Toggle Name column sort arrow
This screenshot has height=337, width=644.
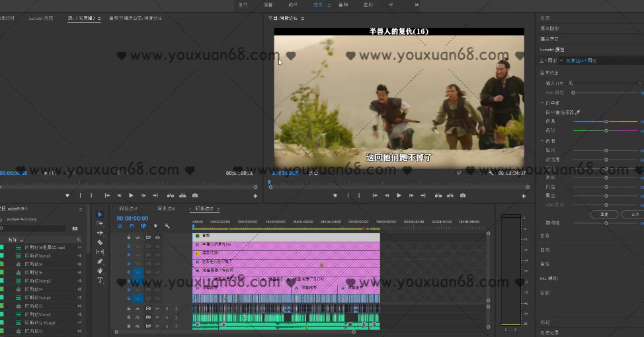pos(22,240)
